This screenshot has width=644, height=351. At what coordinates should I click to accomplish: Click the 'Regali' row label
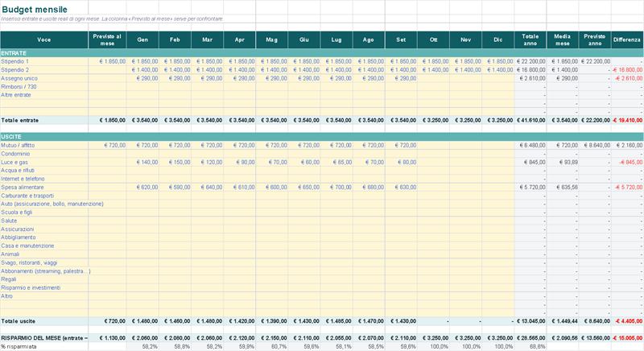click(x=9, y=279)
